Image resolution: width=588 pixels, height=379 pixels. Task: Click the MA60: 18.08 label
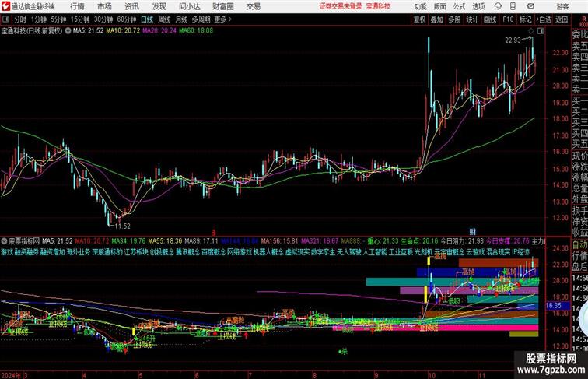click(x=196, y=31)
